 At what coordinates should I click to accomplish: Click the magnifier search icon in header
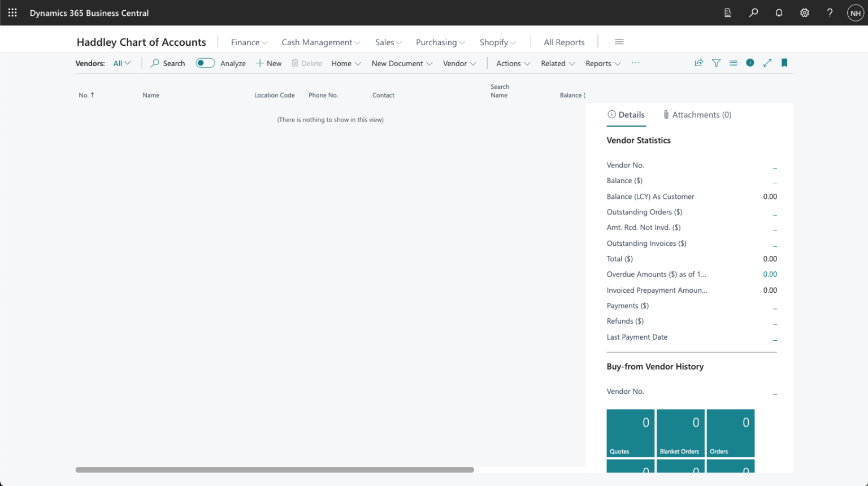click(x=753, y=12)
